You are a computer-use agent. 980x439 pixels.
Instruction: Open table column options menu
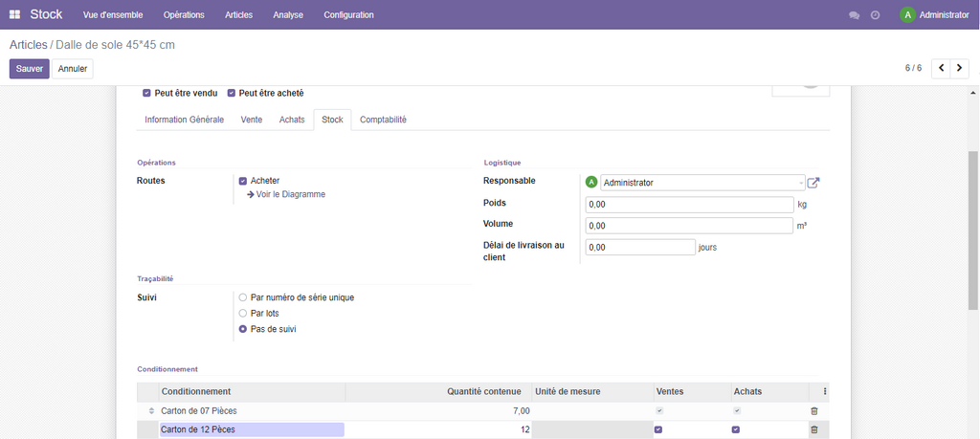[x=825, y=391]
